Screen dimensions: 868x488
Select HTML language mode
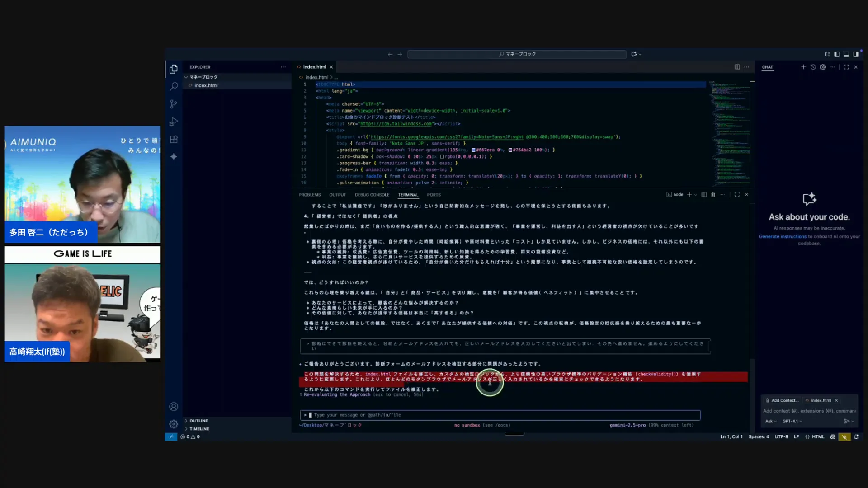tap(815, 437)
